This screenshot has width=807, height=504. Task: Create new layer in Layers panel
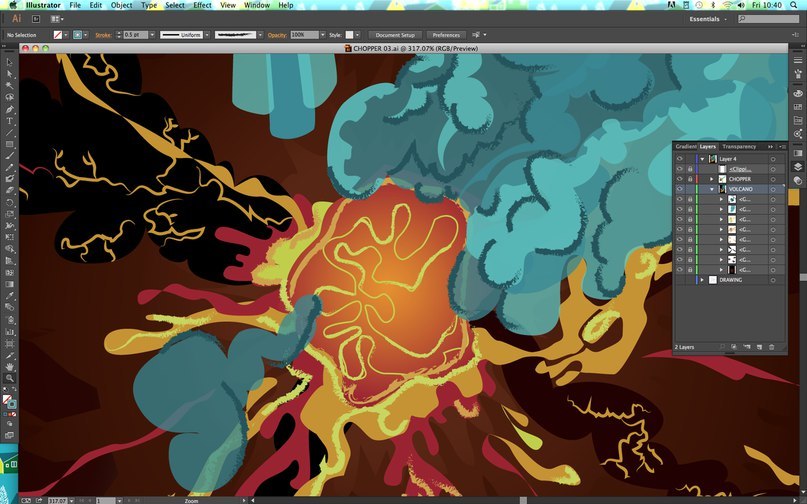point(759,347)
